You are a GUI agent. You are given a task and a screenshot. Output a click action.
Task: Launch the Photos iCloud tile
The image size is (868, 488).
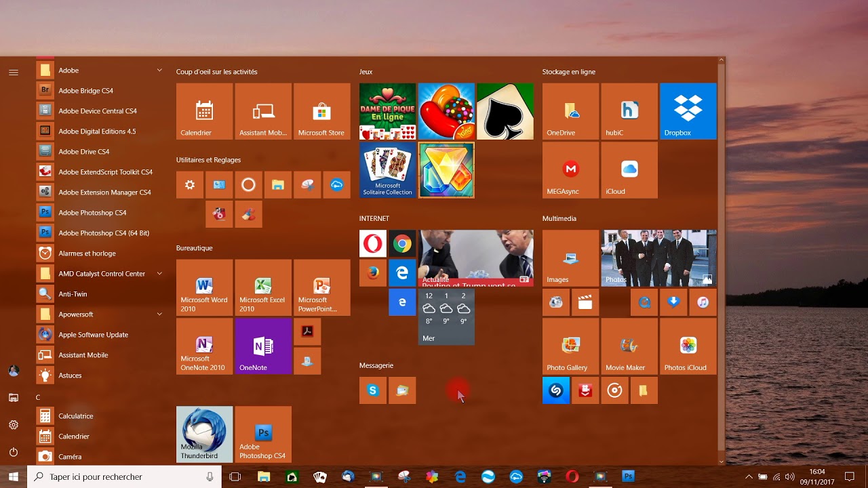(x=688, y=346)
